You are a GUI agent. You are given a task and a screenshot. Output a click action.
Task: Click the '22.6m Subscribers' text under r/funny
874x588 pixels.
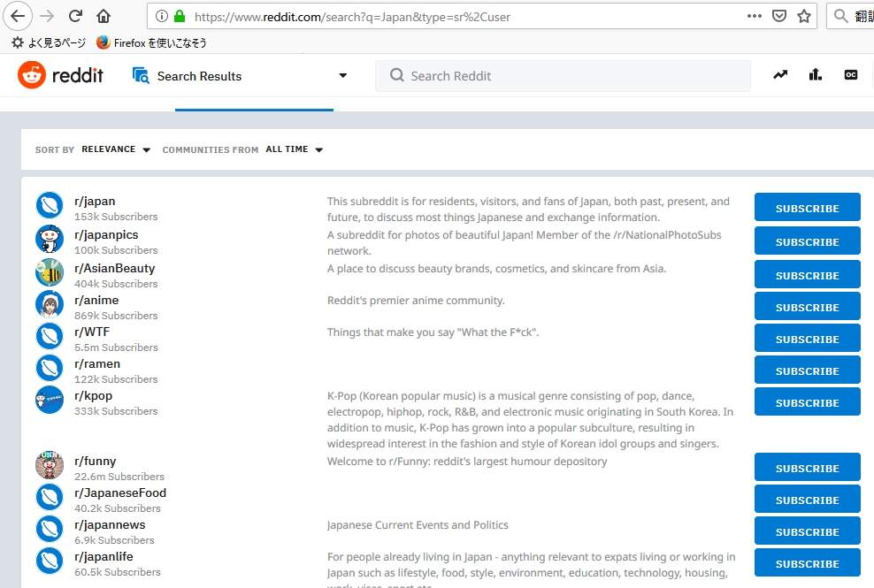tap(119, 477)
